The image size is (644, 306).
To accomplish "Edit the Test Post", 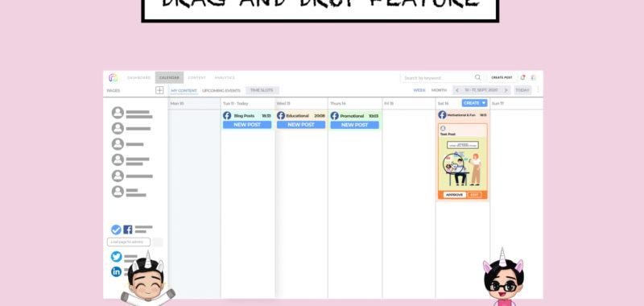I will pos(474,195).
